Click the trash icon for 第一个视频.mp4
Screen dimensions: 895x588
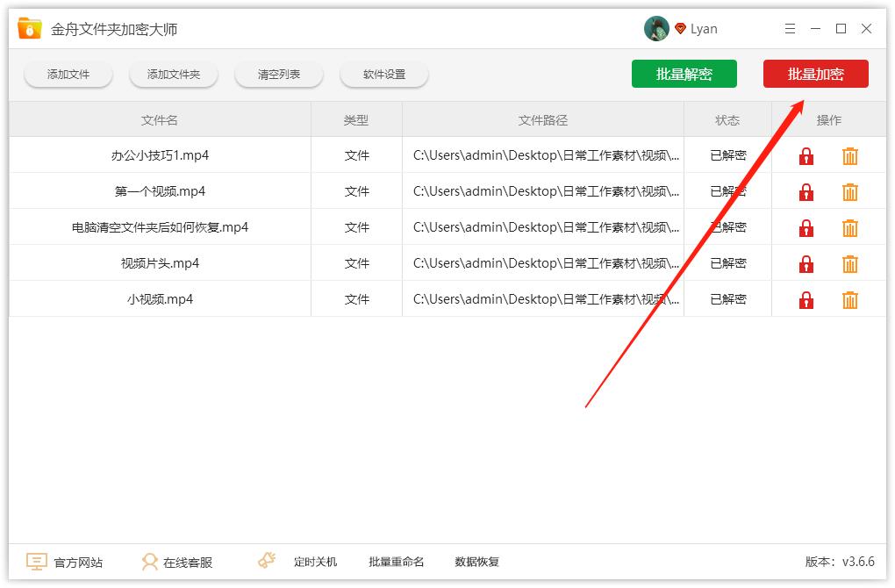coord(849,191)
